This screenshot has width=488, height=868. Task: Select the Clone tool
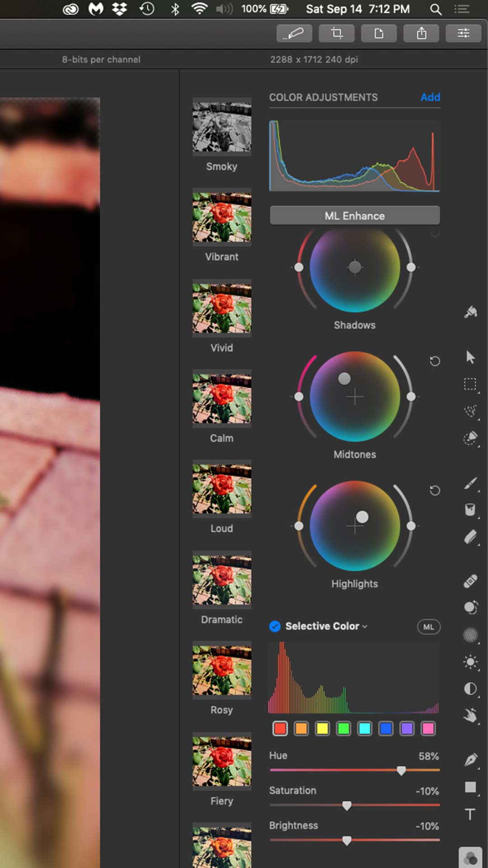coord(470,608)
